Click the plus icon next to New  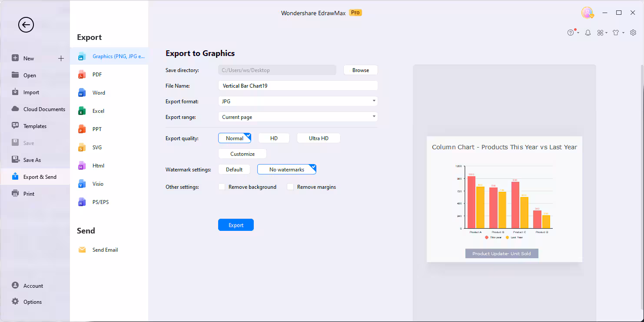[61, 59]
